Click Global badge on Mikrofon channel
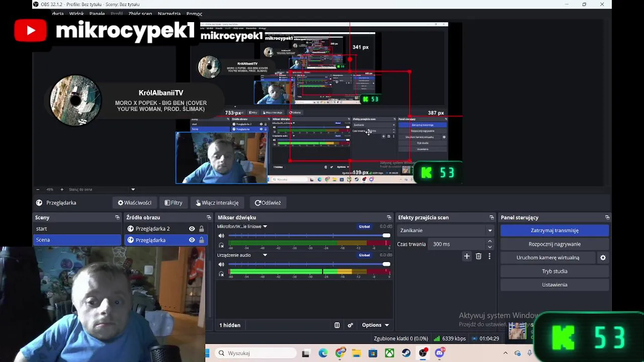Image resolution: width=644 pixels, height=362 pixels. [364, 227]
